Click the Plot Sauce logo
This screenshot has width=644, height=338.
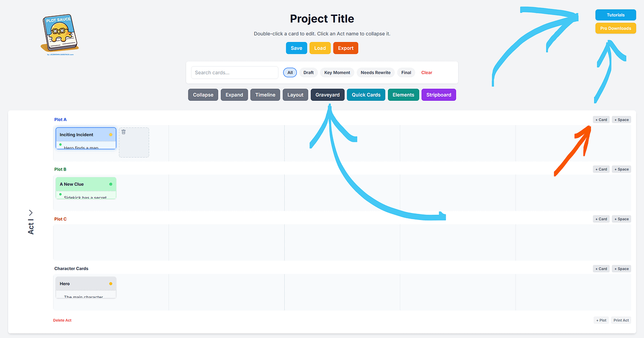61,35
